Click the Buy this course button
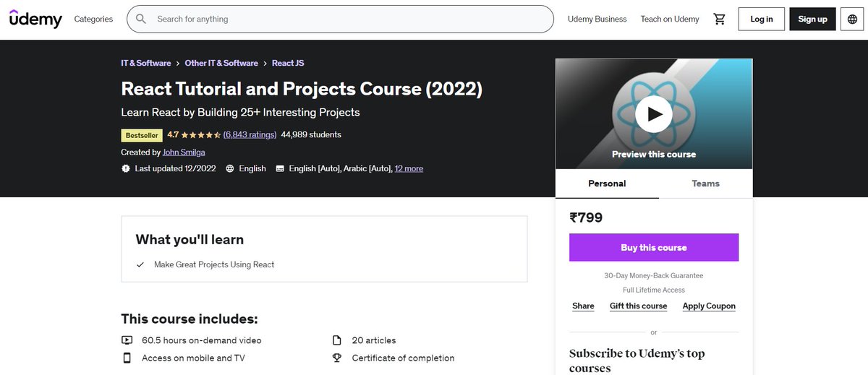868x375 pixels. 654,247
